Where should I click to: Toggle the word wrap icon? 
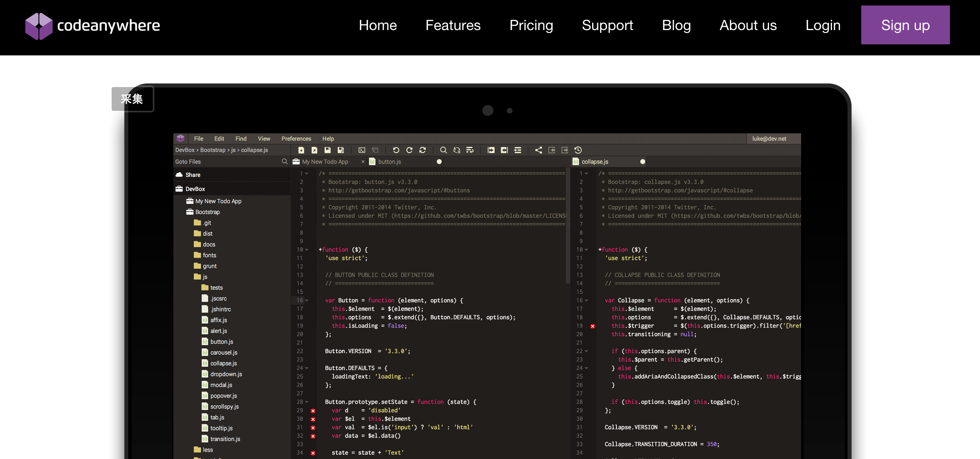470,150
